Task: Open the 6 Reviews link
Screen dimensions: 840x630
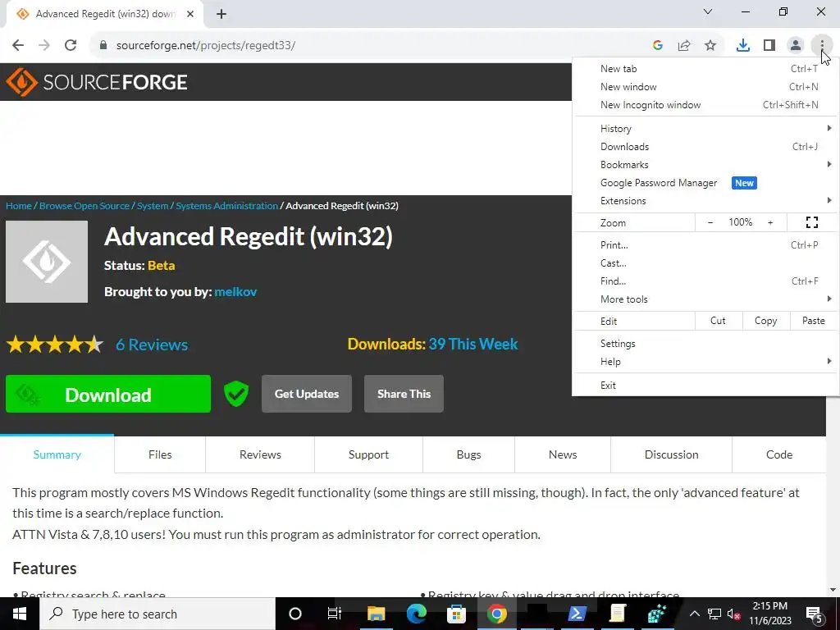Action: coord(152,345)
